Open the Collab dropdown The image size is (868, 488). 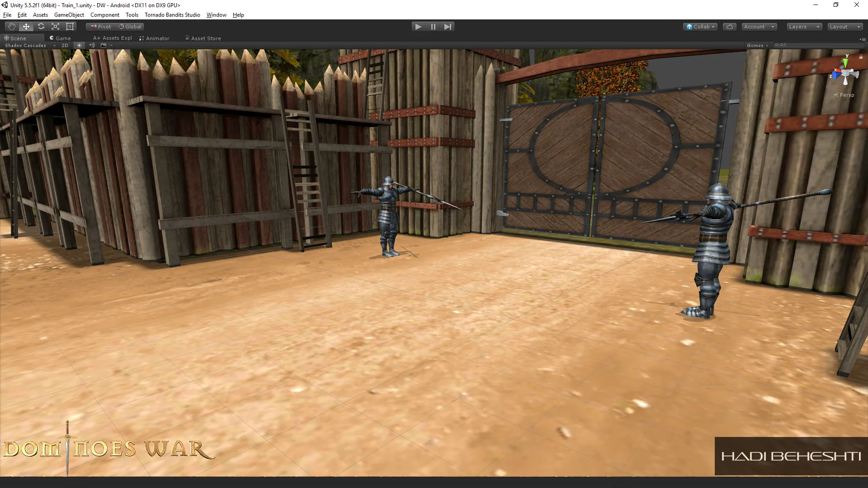[700, 27]
